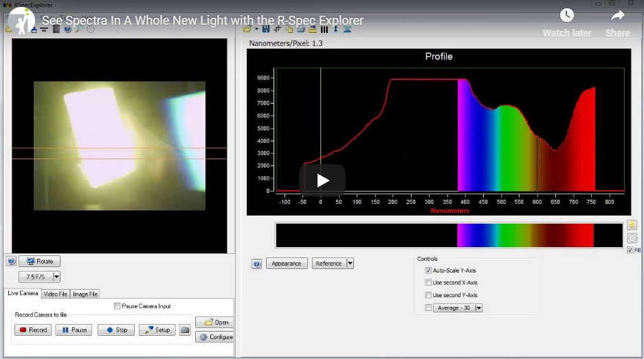Click the Profile graph title
The image size is (644, 359).
438,56
